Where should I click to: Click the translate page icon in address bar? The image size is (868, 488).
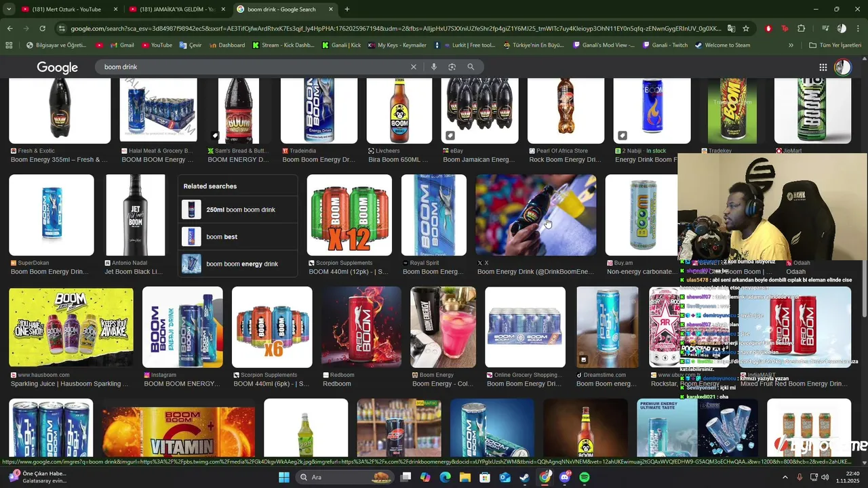tap(731, 28)
